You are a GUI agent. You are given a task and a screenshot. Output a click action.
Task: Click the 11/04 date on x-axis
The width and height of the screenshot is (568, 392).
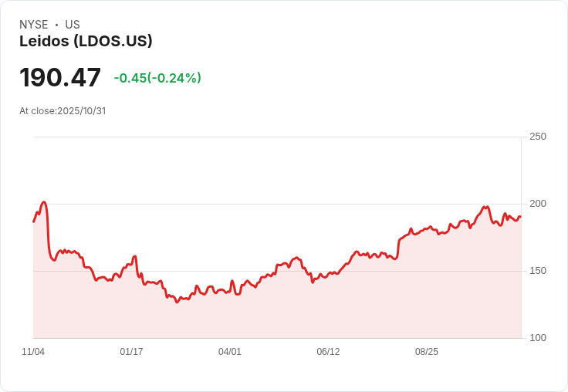coord(33,352)
